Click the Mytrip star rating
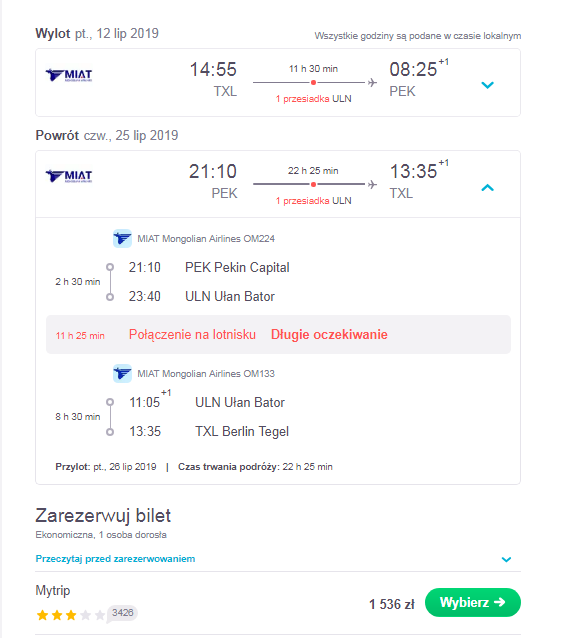 tap(71, 615)
